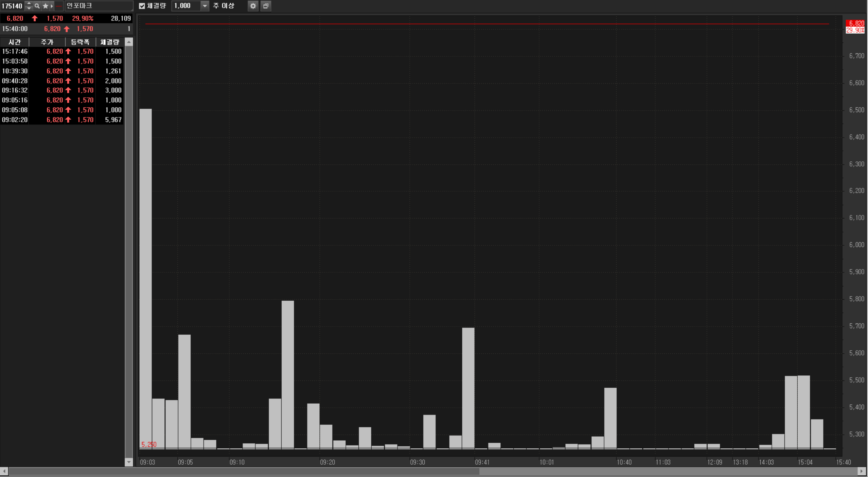Click the horizontal scrollbar right arrow
This screenshot has height=477, width=868.
coord(861,472)
